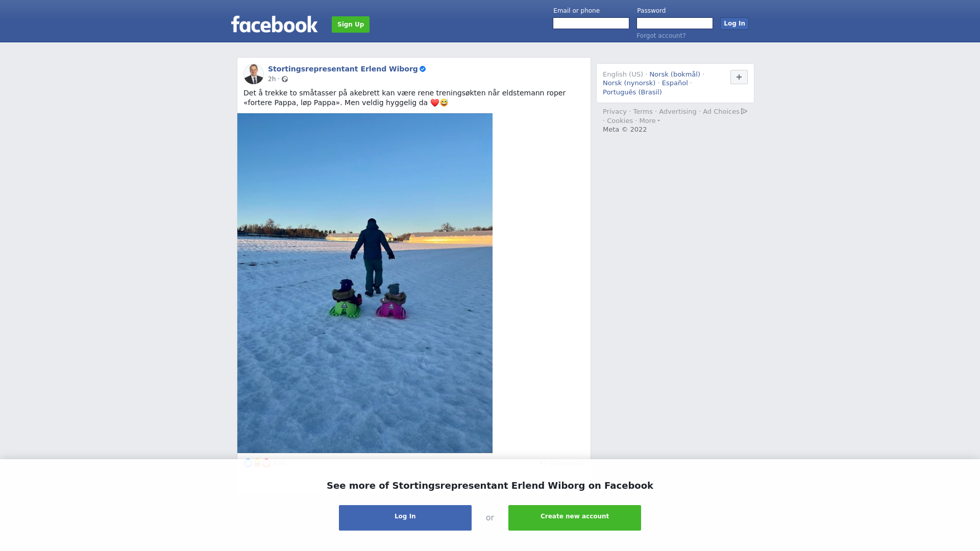Click the verified badge next to Erlend Wiborg
Viewport: 980px width, 551px height.
pyautogui.click(x=423, y=69)
